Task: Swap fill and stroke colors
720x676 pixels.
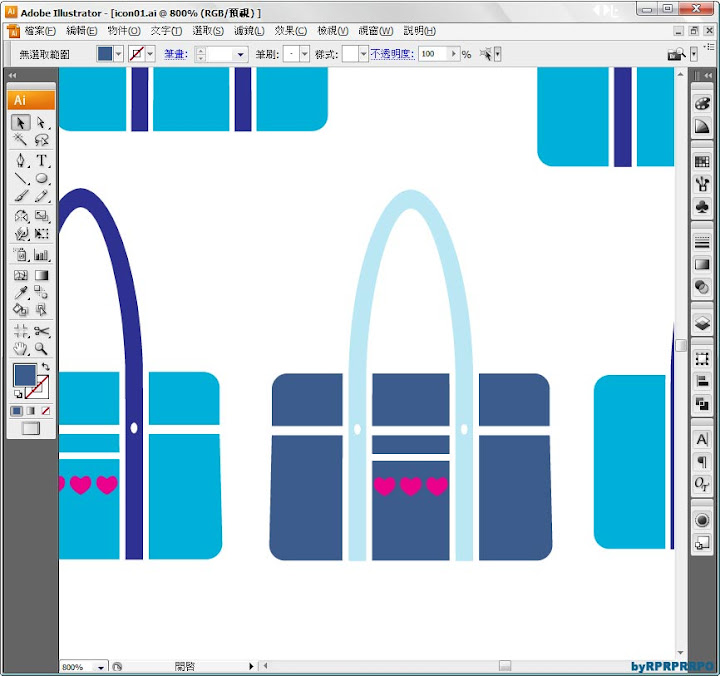Action: [46, 367]
